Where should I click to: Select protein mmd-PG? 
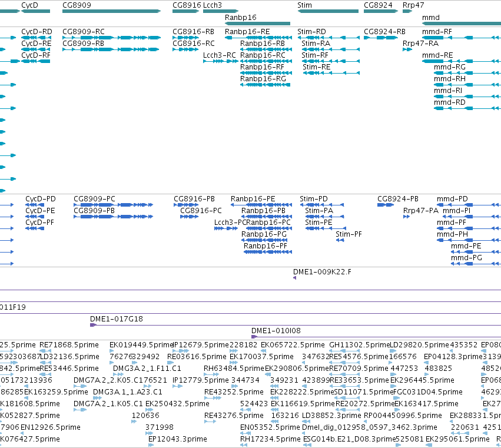476,264
